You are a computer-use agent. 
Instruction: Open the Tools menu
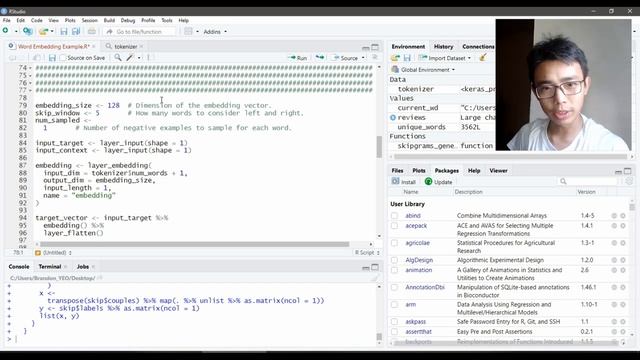(x=167, y=20)
